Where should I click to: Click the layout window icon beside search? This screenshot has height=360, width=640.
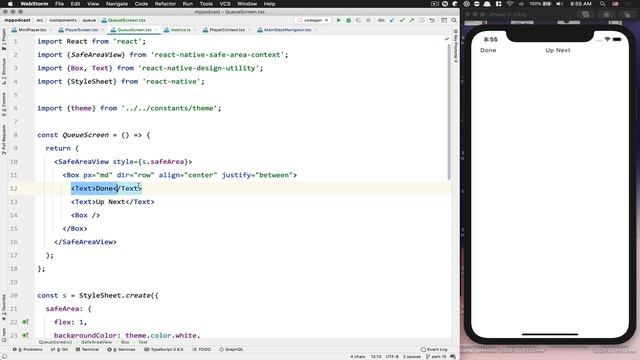444,20
